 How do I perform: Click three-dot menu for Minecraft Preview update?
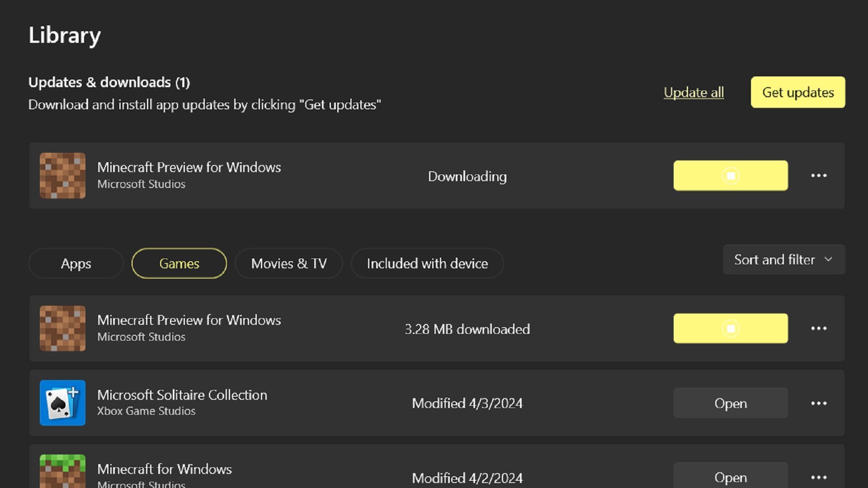click(x=819, y=175)
